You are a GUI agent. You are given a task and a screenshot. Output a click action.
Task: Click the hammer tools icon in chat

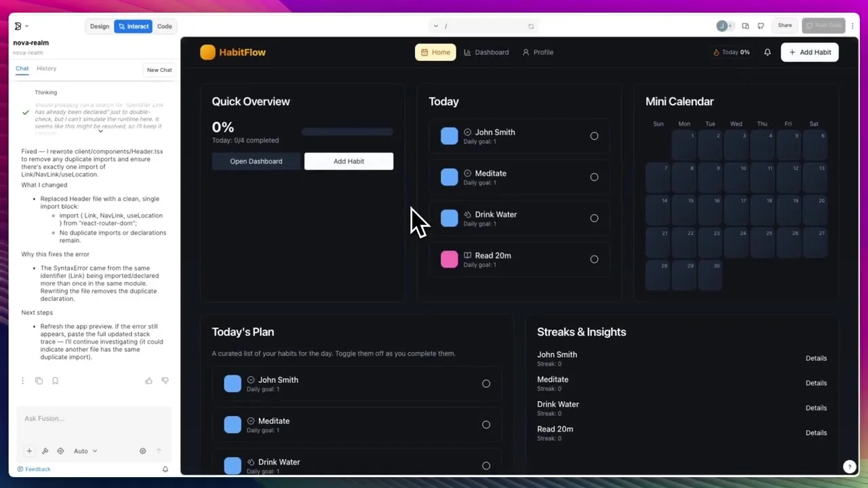[x=45, y=451]
